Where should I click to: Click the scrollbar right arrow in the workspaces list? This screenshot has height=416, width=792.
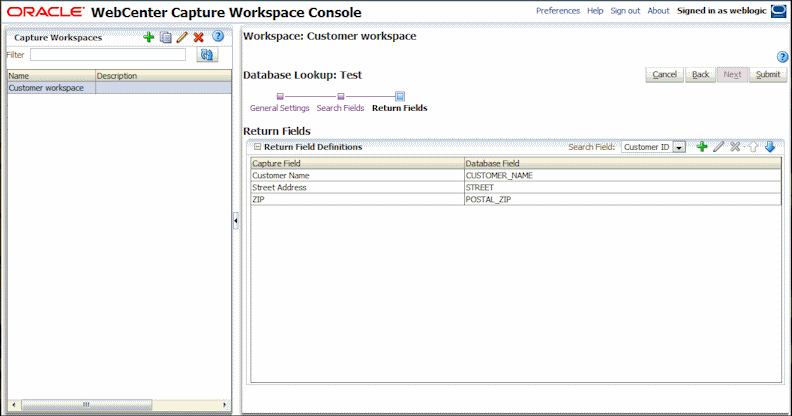click(x=225, y=405)
